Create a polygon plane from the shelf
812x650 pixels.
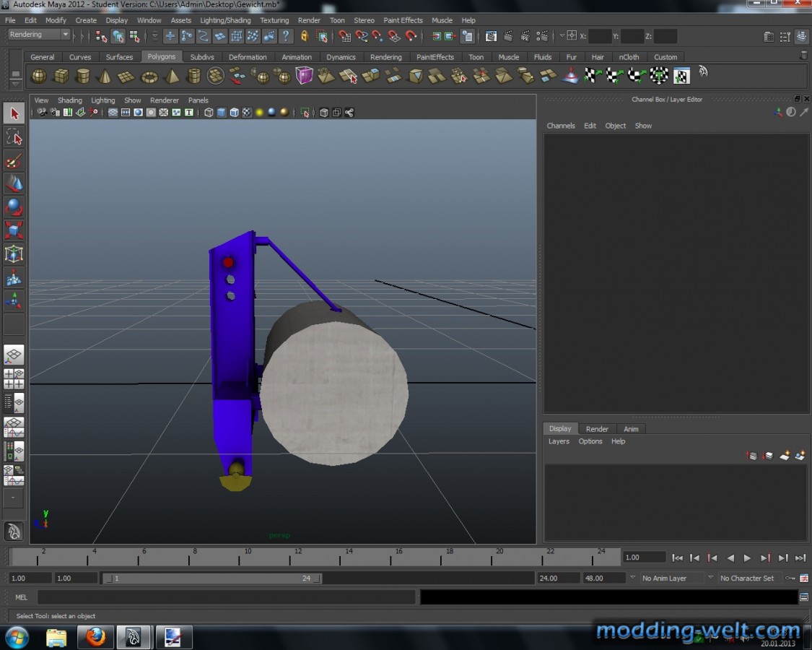point(126,77)
